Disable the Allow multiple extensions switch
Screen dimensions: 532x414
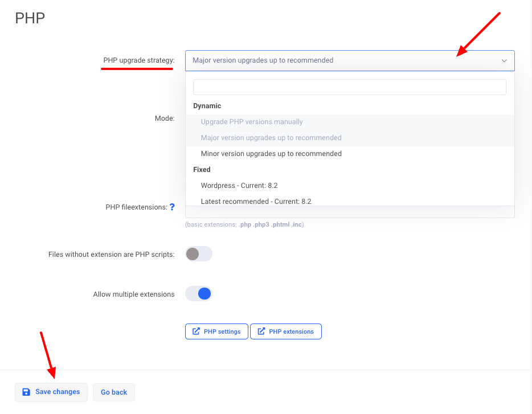199,294
